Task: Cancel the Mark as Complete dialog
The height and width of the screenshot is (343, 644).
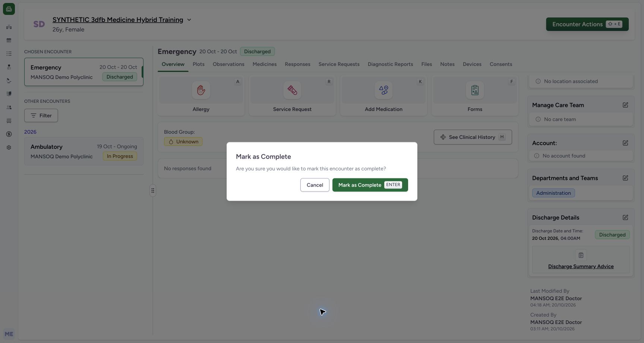Action: [x=315, y=185]
